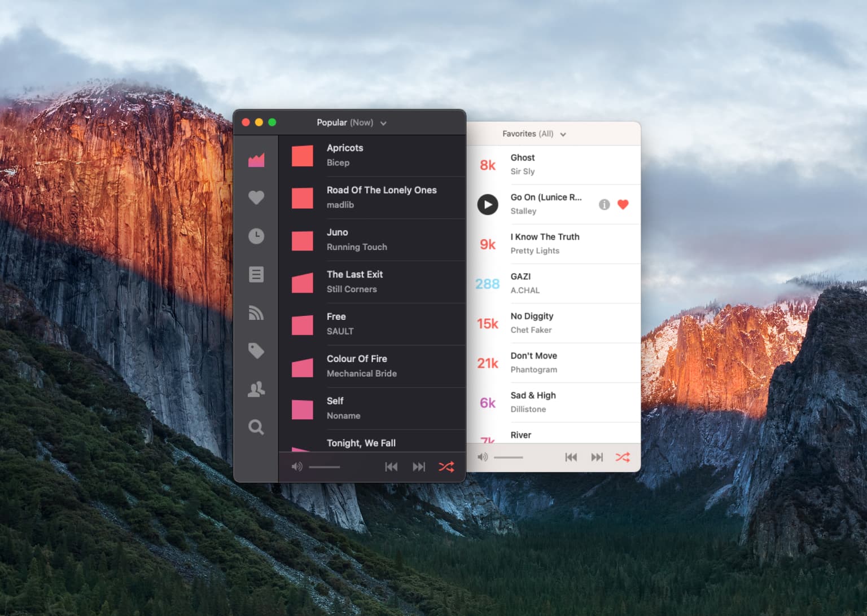Open the Popular chart sidebar icon
This screenshot has width=867, height=616.
[256, 160]
